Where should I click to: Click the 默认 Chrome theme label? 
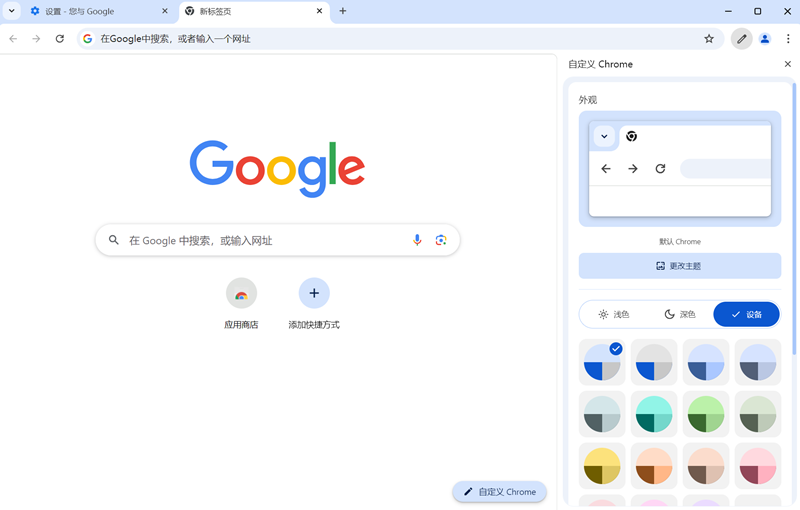pos(680,242)
